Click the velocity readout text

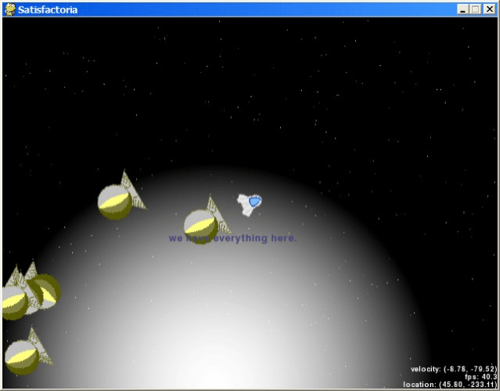tap(453, 369)
